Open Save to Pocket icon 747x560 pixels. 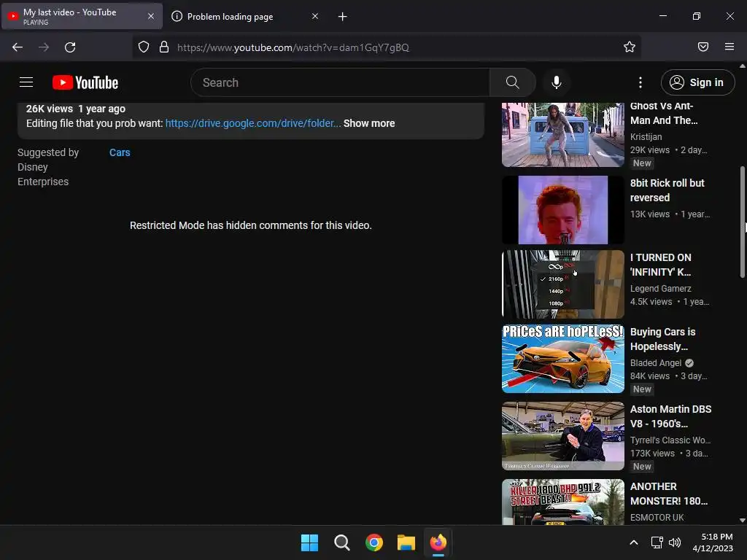703,47
